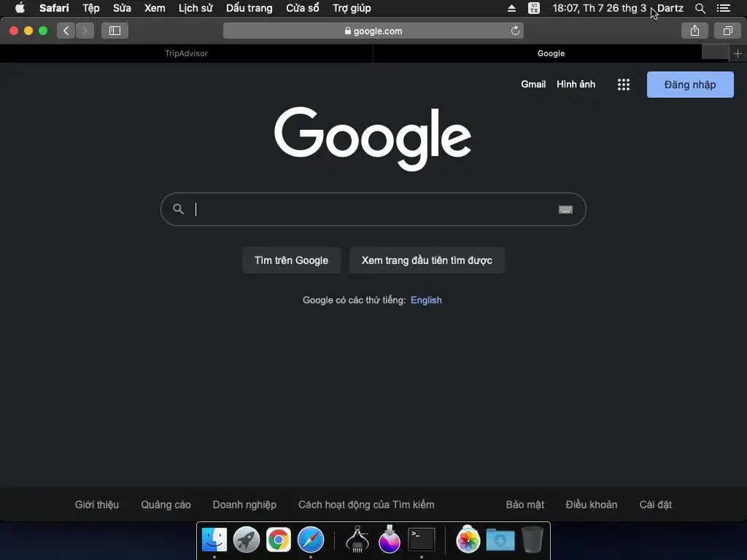This screenshot has height=560, width=747.
Task: Switch to the TripAdvisor tab
Action: (186, 53)
